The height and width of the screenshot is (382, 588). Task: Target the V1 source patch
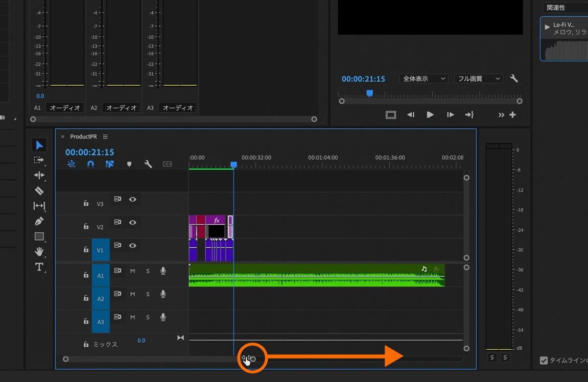[101, 250]
